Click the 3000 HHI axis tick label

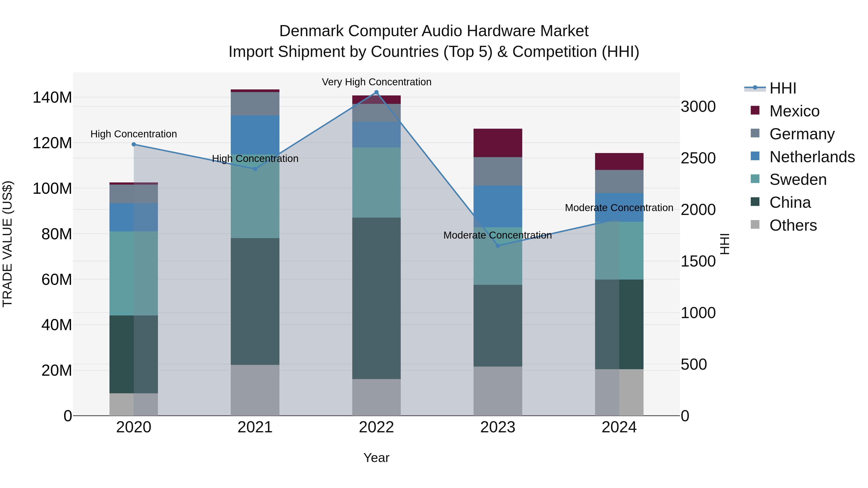(x=698, y=107)
